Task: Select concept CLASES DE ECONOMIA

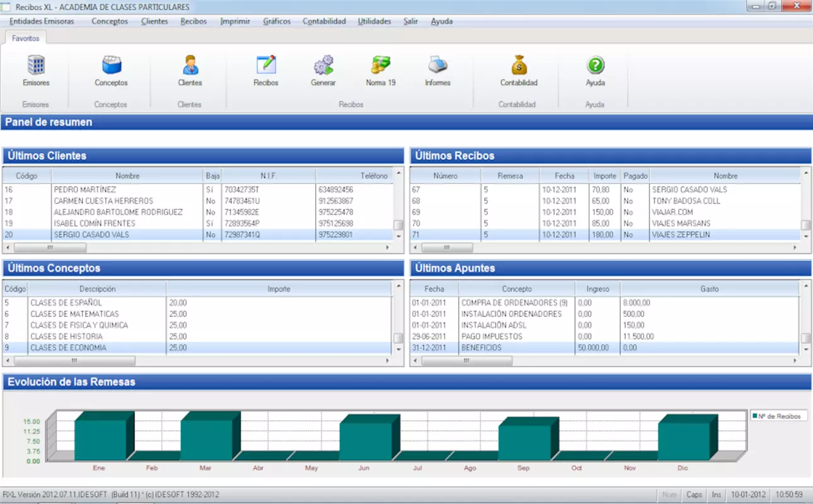Action: [x=198, y=348]
